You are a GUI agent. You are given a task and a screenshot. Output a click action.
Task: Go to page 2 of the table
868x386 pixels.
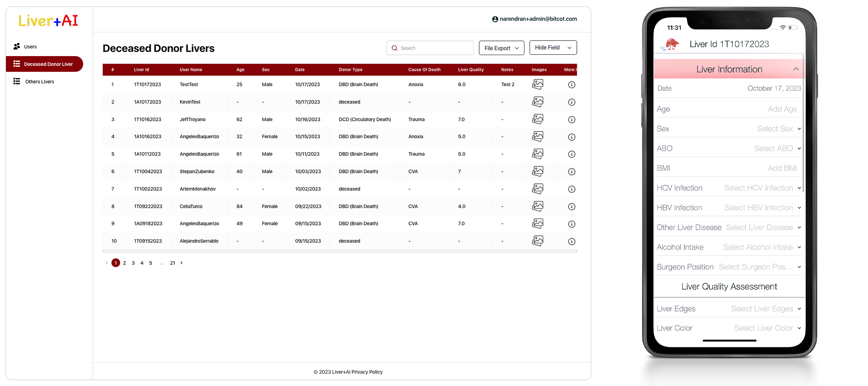coord(124,263)
